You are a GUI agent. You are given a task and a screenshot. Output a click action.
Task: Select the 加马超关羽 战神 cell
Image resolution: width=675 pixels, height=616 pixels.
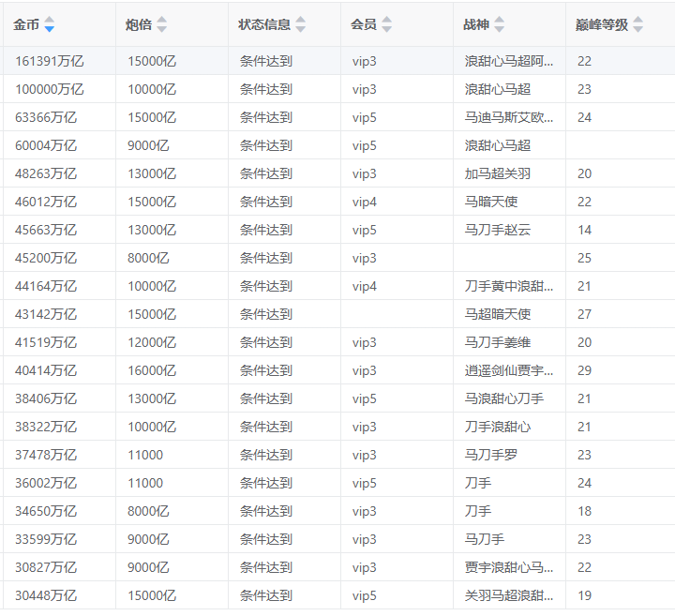coord(498,173)
